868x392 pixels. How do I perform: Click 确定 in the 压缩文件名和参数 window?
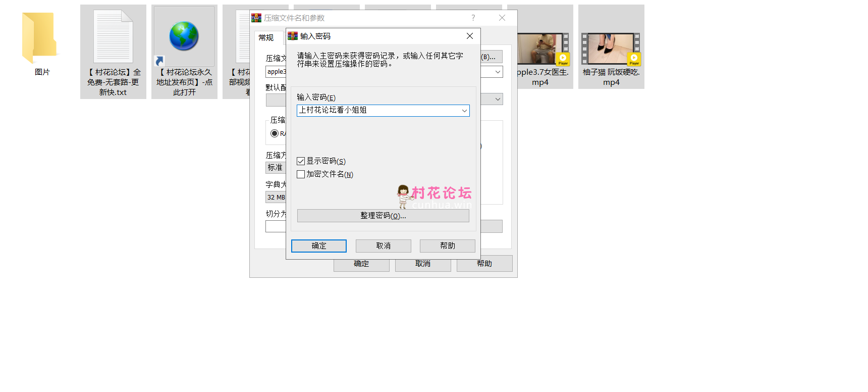point(361,264)
